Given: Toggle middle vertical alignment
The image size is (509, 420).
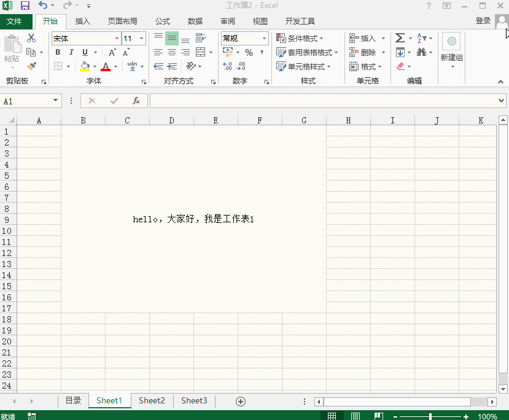Looking at the screenshot, I should tap(172, 38).
